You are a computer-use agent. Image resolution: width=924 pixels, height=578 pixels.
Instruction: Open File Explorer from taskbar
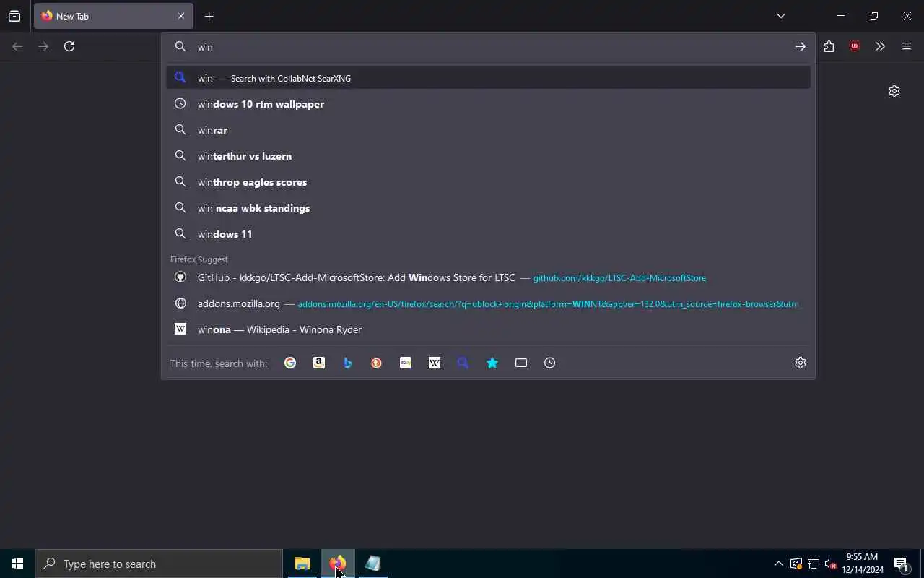coord(302,564)
